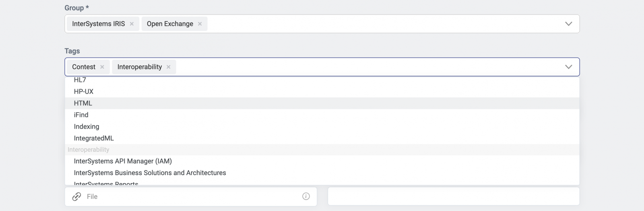Pick the IntegratedML tag option
The height and width of the screenshot is (211, 644).
coord(94,138)
